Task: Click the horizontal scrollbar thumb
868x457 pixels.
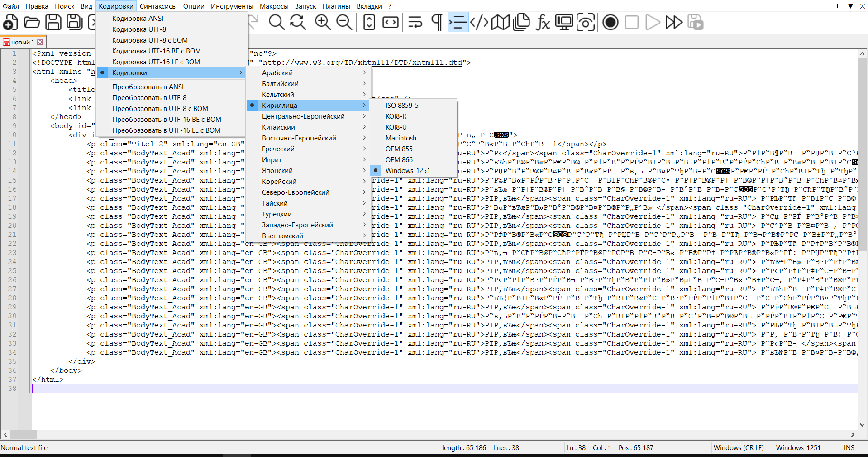Action: (x=23, y=435)
